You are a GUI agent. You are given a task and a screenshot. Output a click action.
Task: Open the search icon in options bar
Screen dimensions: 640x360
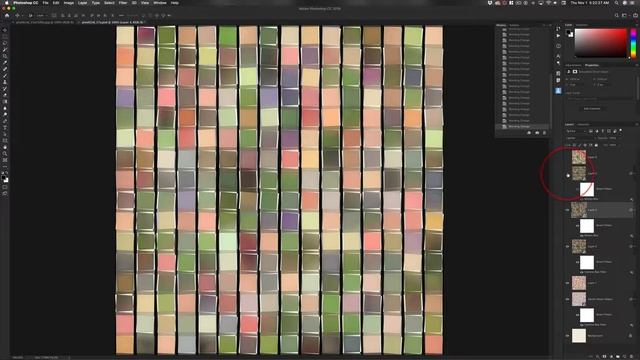616,16
